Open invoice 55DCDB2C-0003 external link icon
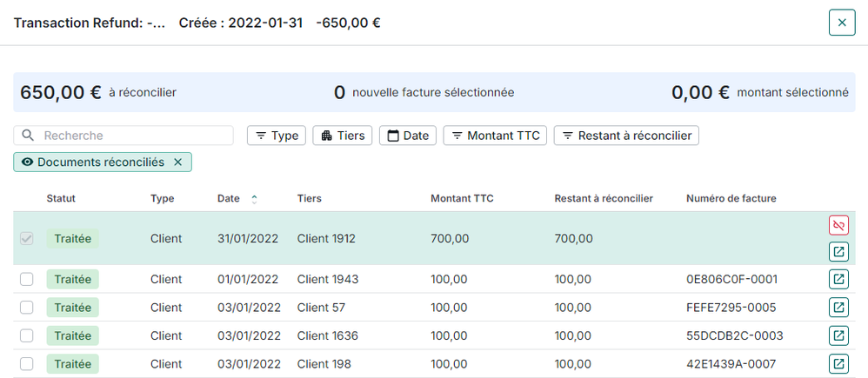Screen dimensions: 868x378 click(838, 335)
